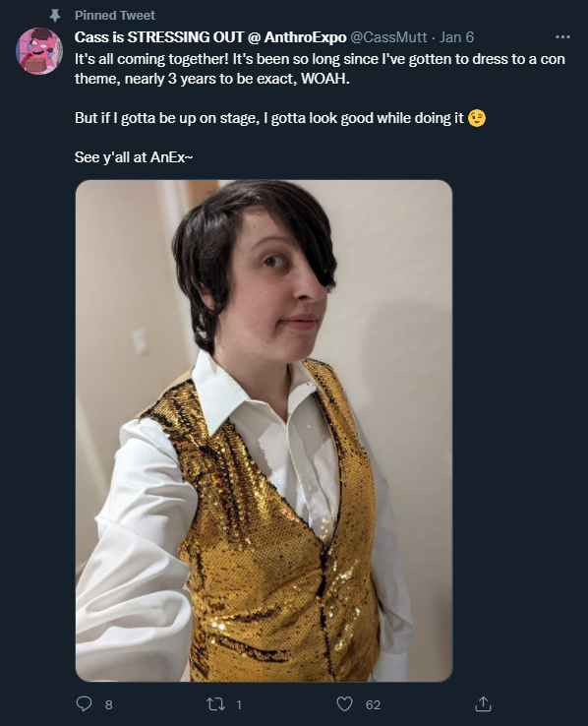View the reply count of 8

(109, 704)
